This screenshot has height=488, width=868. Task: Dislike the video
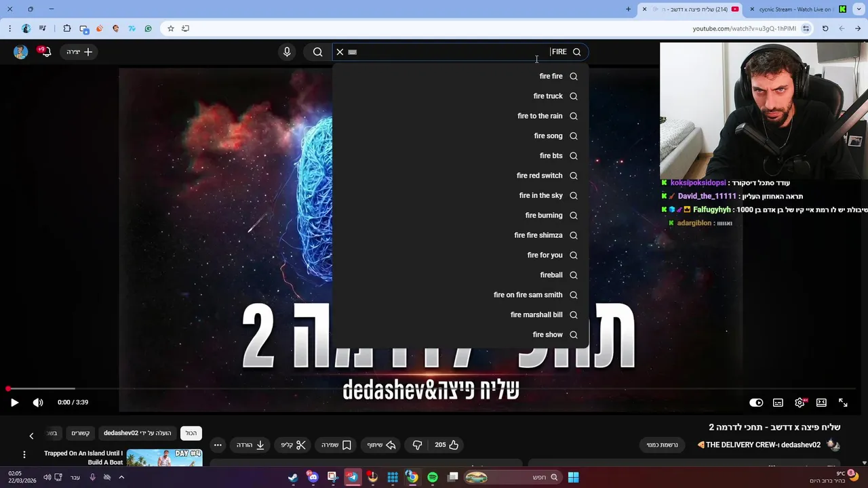point(417,445)
